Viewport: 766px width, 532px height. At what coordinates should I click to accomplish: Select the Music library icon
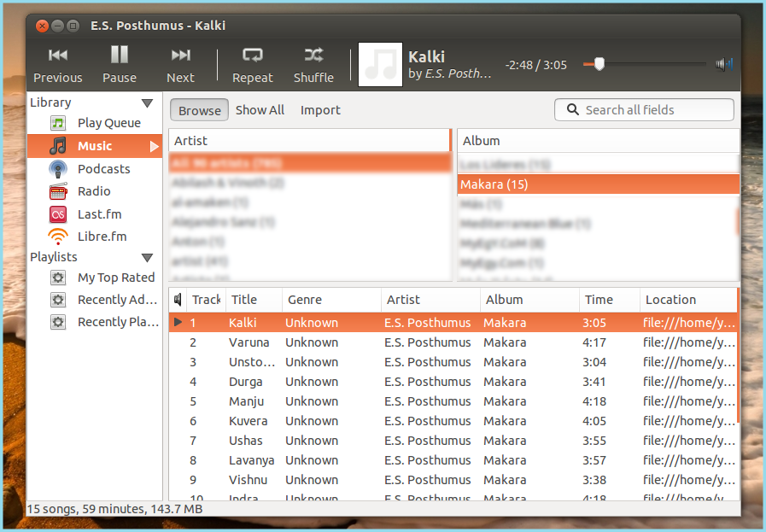(x=58, y=145)
